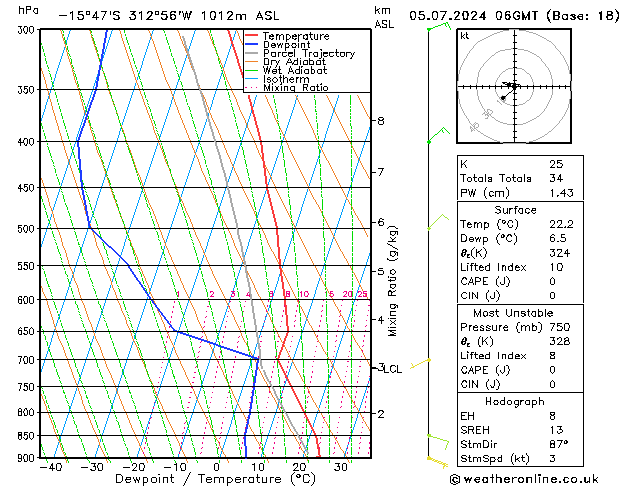Click the 'km ASL' altitude axis label
The width and height of the screenshot is (629, 486).
tap(384, 17)
